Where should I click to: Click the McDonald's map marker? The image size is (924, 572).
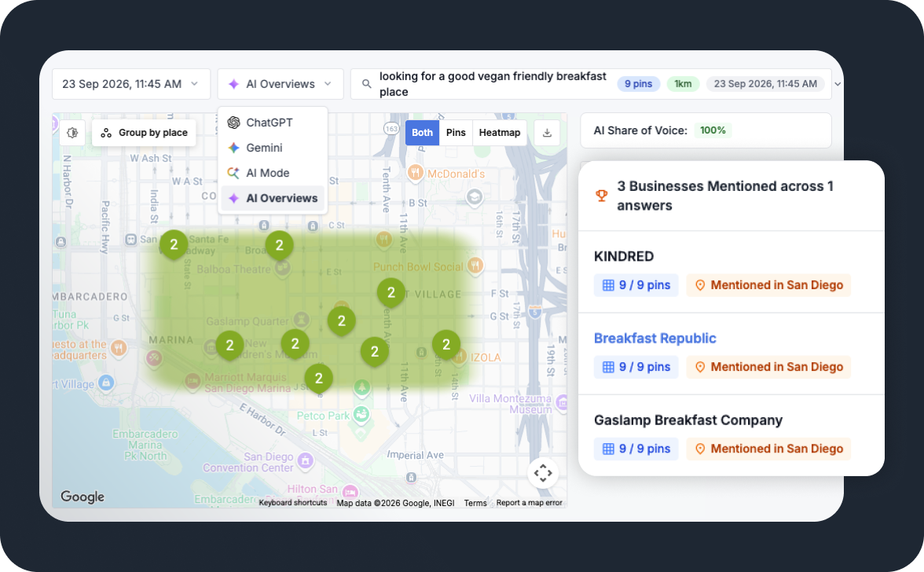point(416,173)
